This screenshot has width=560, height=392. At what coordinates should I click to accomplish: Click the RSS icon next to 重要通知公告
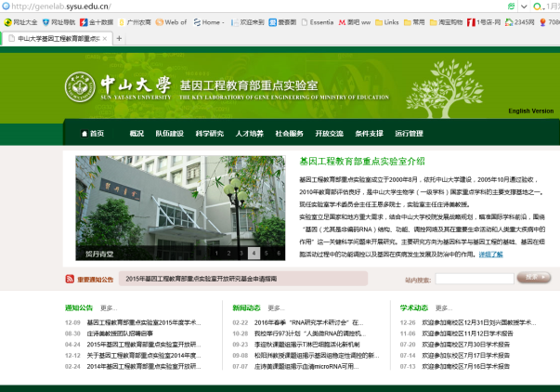[x=70, y=279]
